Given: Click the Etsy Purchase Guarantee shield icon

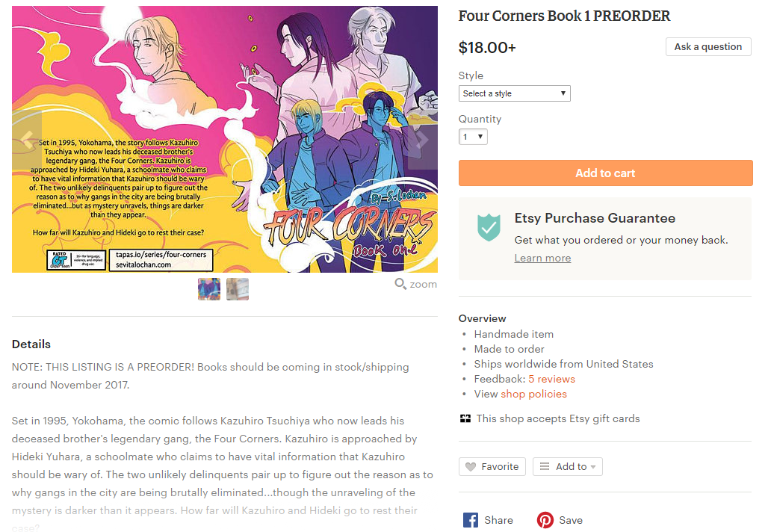Looking at the screenshot, I should click(x=489, y=227).
